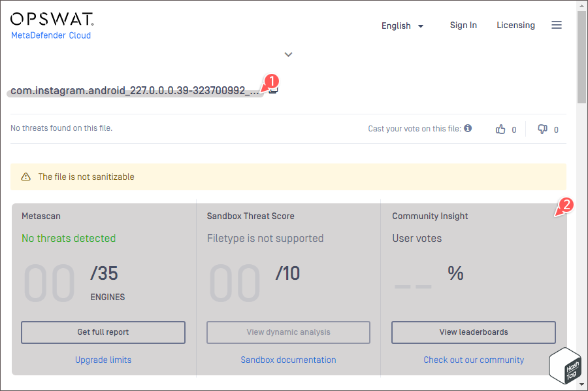The width and height of the screenshot is (588, 391).
Task: Click the vertical scrollbar thumb
Action: 582,57
